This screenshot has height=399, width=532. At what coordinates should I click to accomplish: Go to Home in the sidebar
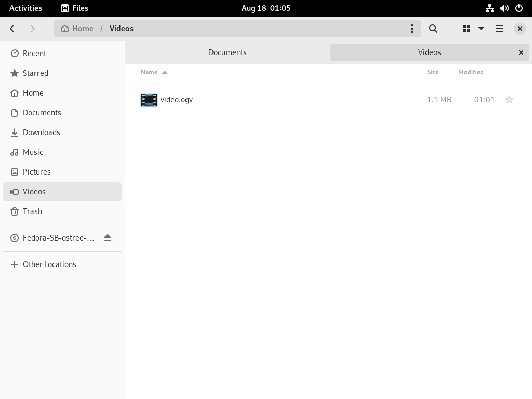click(62, 92)
